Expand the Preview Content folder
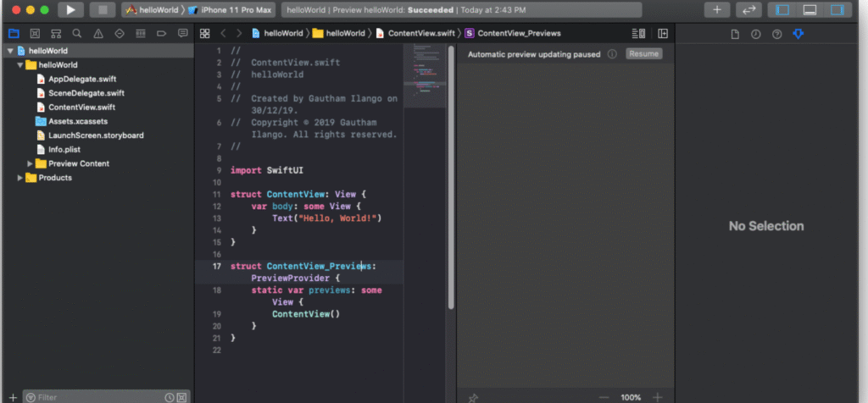 31,163
